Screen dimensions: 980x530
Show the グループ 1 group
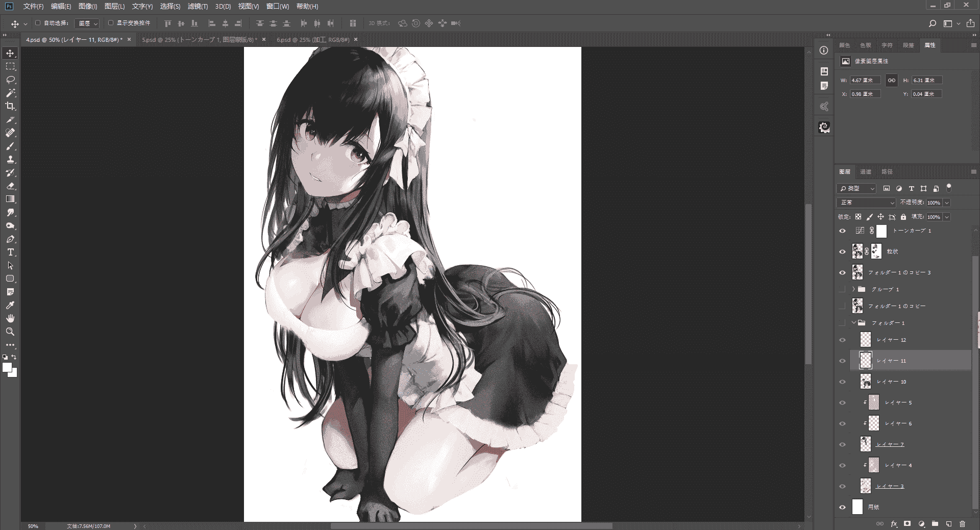pos(843,289)
